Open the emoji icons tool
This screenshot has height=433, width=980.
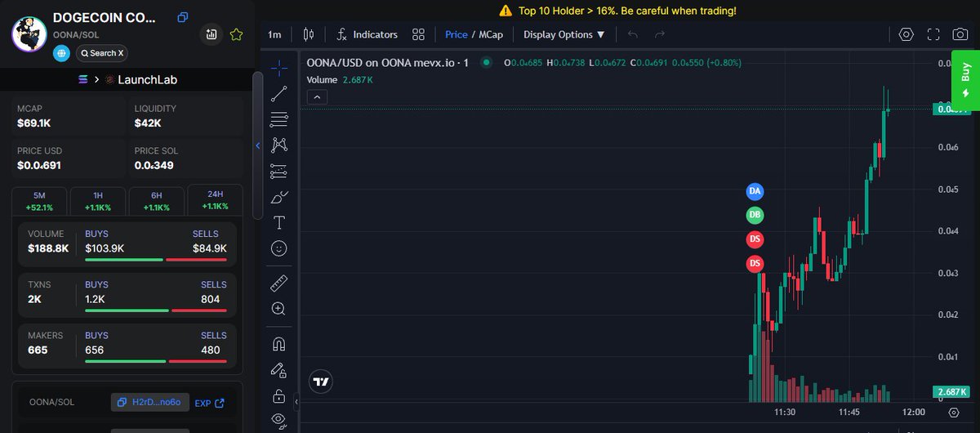[x=279, y=248]
